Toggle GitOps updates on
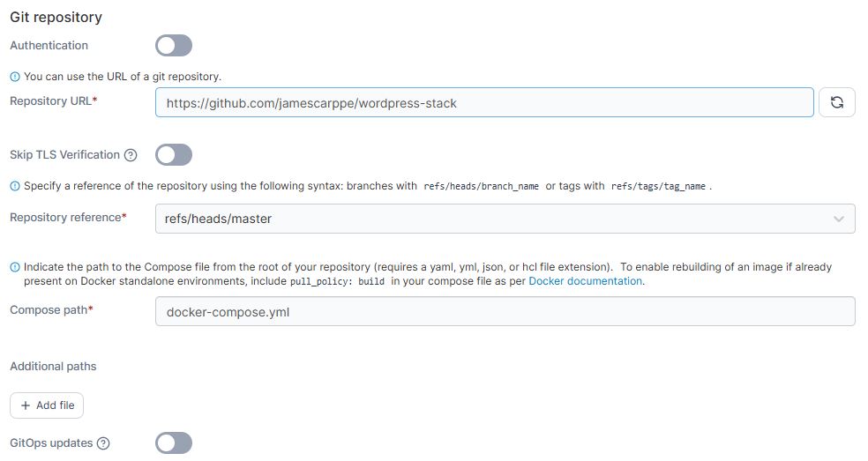Image resolution: width=868 pixels, height=461 pixels. pyautogui.click(x=173, y=443)
